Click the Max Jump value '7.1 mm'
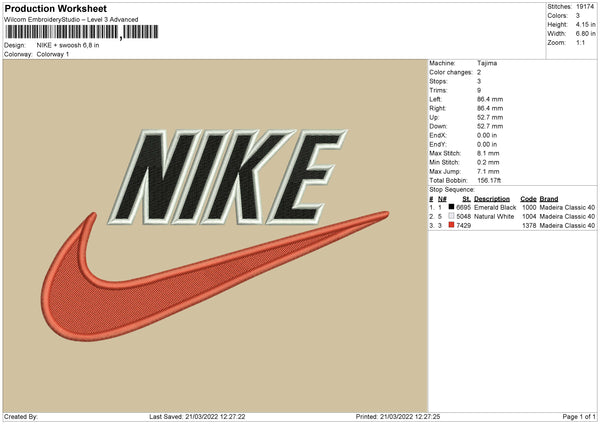600x424 pixels. coord(488,171)
